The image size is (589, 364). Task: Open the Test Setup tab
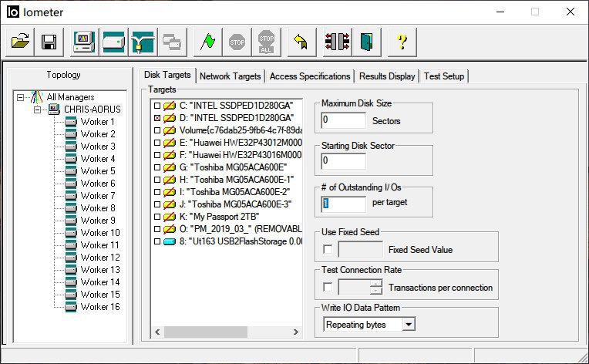(x=444, y=76)
